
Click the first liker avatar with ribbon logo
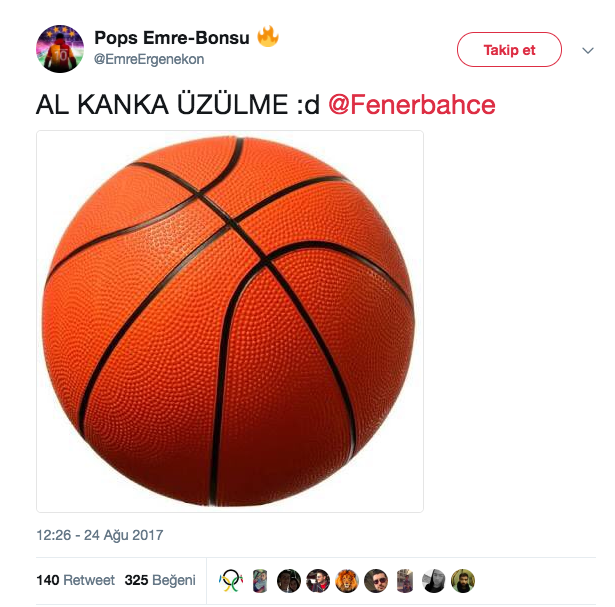tap(231, 580)
